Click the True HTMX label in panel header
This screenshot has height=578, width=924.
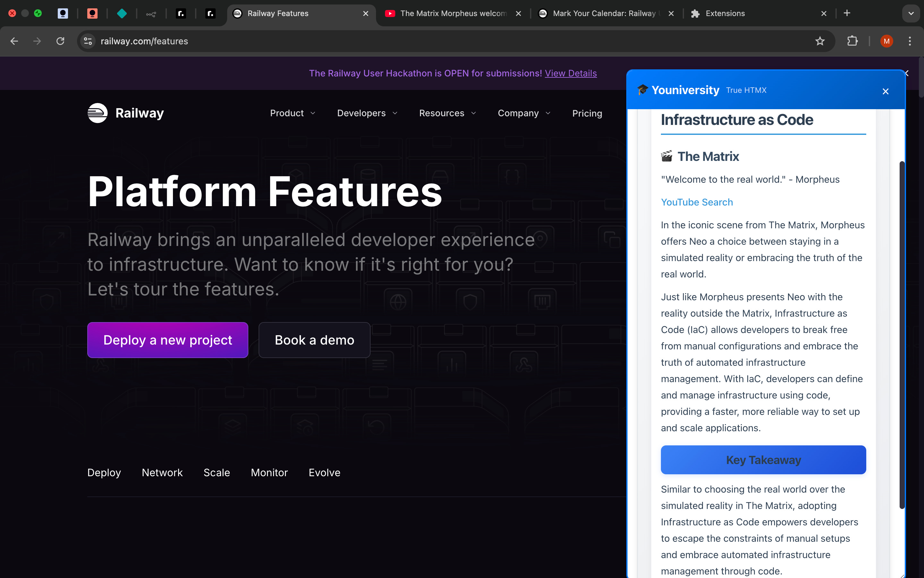746,90
